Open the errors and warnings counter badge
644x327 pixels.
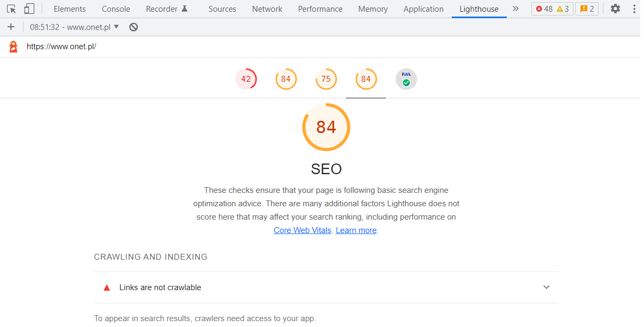coord(552,9)
